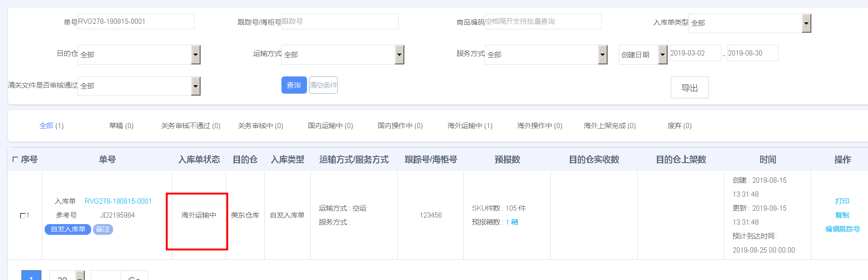The image size is (868, 280).
Task: Switch to the 草稿 (0) tab
Action: pos(121,126)
